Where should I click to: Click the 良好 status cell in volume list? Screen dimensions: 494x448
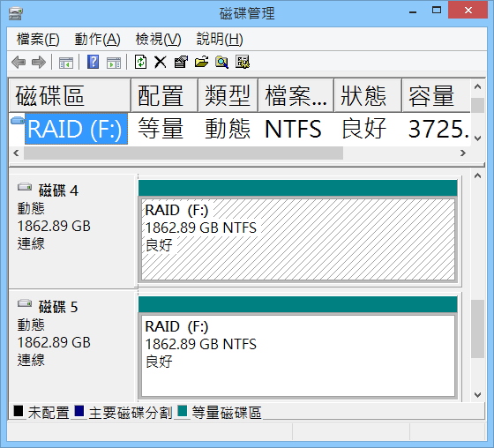tap(363, 128)
